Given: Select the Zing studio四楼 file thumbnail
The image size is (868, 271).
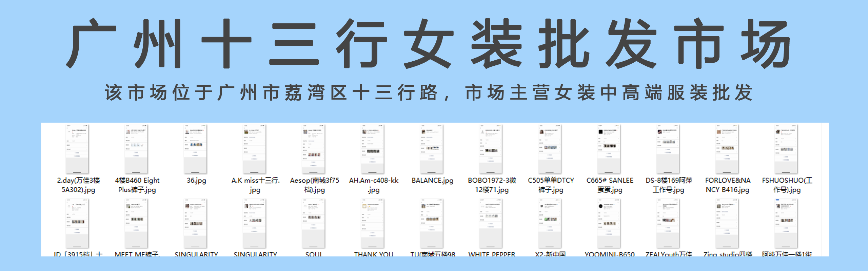Looking at the screenshot, I should [x=727, y=224].
